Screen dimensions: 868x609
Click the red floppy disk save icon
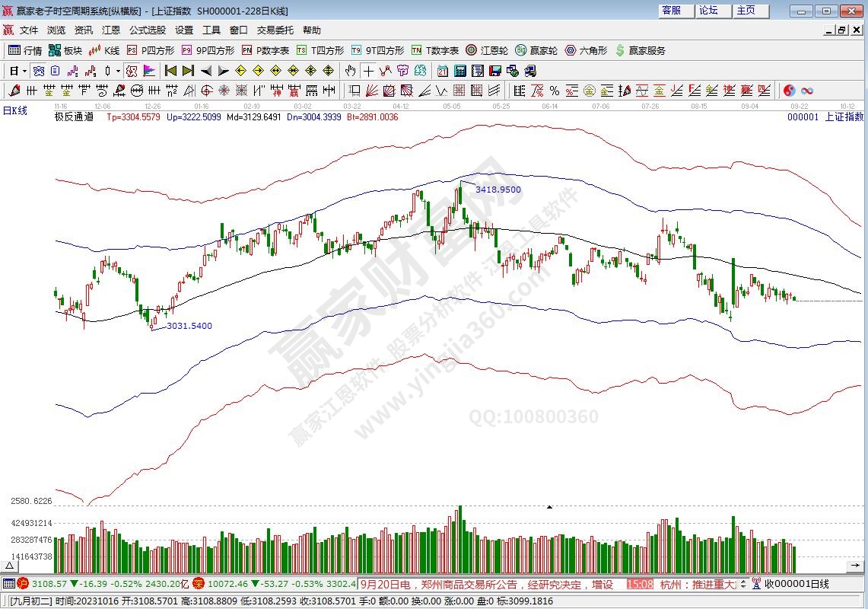click(495, 71)
